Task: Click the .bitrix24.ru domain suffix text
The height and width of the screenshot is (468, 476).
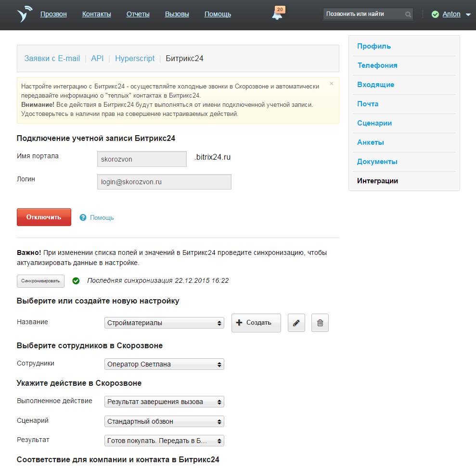Action: [x=213, y=157]
